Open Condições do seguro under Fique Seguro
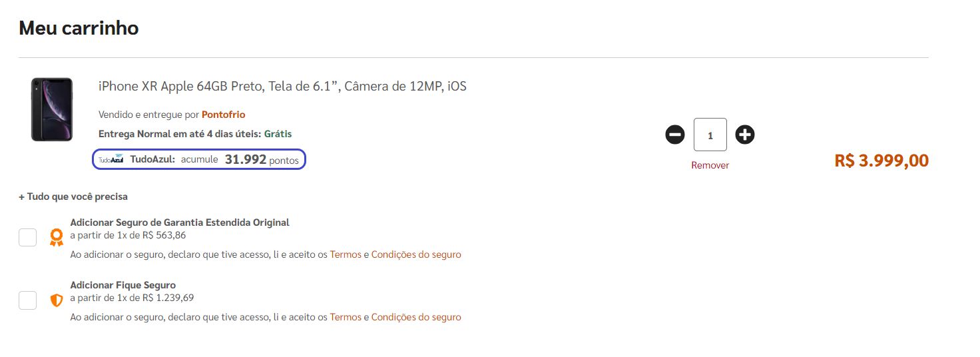 click(416, 317)
